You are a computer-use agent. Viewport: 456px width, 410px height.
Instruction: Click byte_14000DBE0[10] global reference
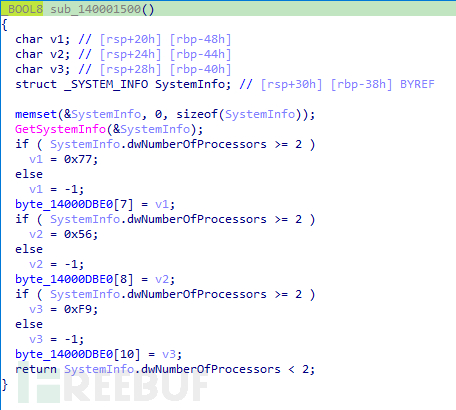[x=78, y=354]
